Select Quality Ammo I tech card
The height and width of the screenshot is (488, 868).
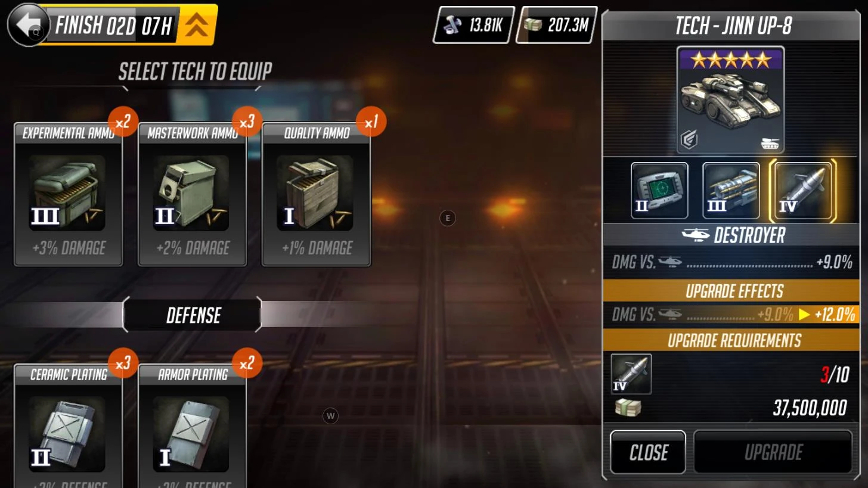coord(317,194)
